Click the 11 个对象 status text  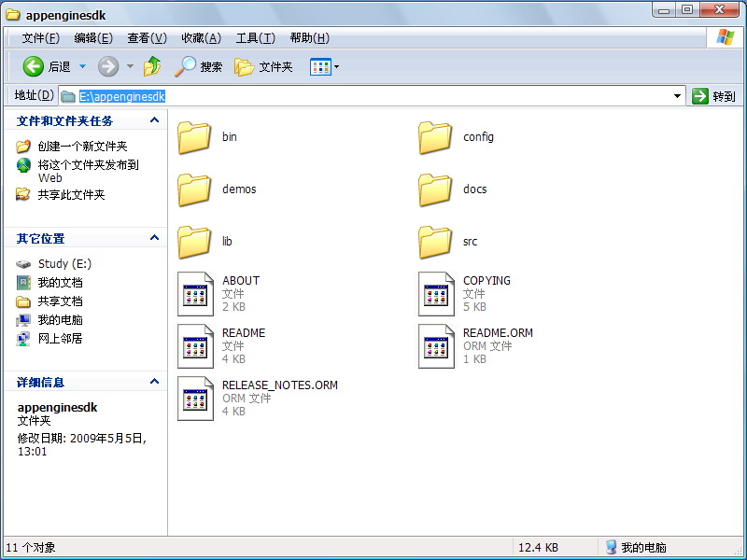tap(31, 548)
